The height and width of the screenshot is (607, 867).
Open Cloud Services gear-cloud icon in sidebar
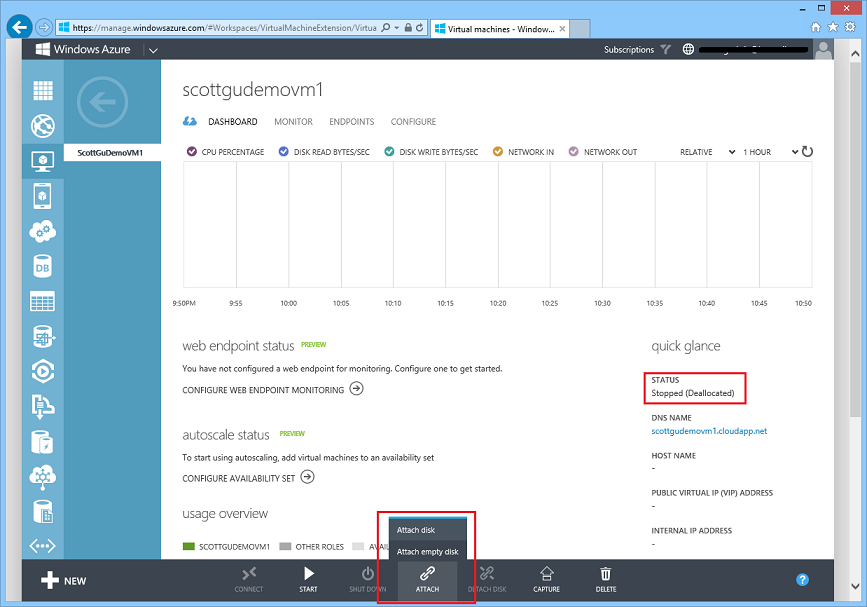pos(43,231)
